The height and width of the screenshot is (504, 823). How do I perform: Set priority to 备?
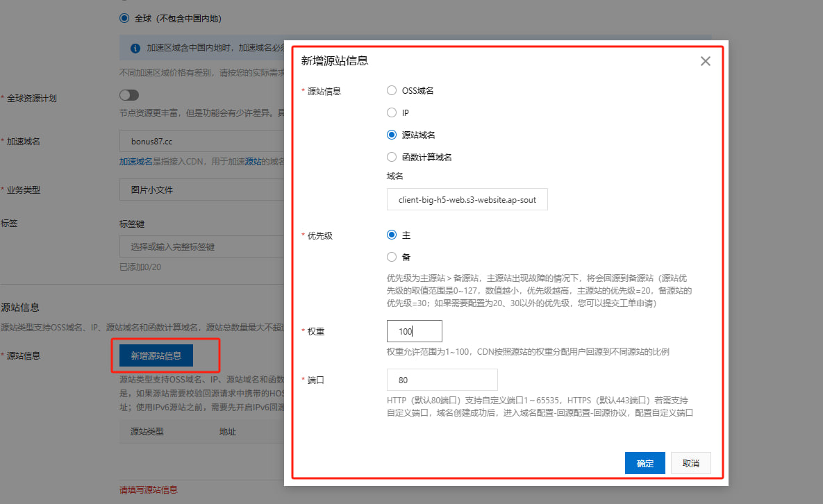click(x=392, y=258)
